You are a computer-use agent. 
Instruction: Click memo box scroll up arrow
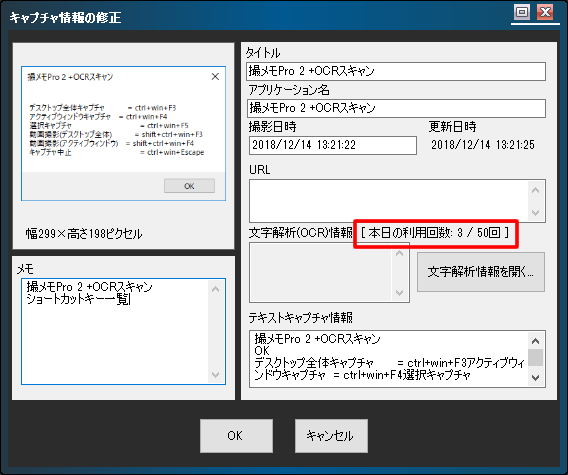pos(216,289)
